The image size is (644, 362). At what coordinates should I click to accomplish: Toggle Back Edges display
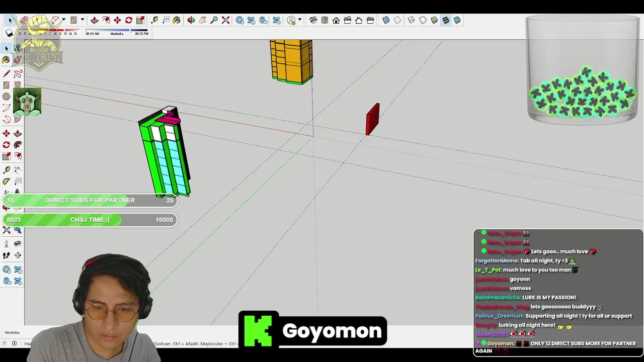[x=397, y=20]
